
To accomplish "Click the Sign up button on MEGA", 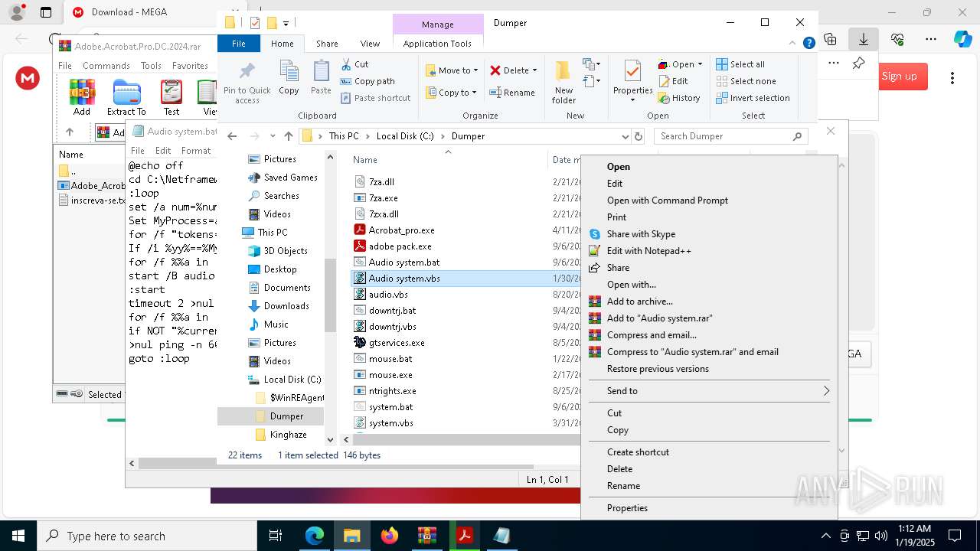I will pos(899,77).
